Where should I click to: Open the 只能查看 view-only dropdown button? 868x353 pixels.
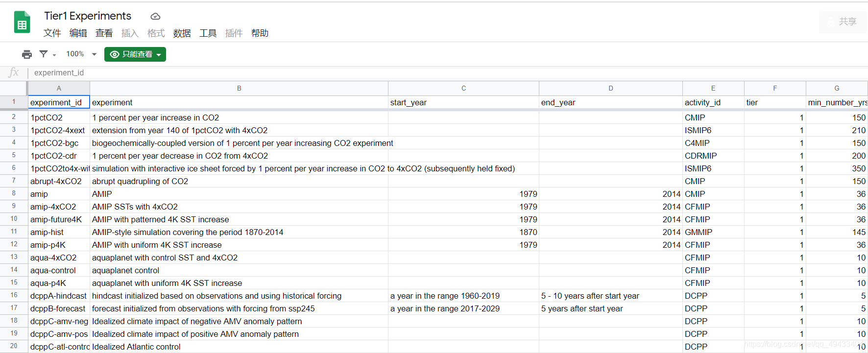coord(135,54)
